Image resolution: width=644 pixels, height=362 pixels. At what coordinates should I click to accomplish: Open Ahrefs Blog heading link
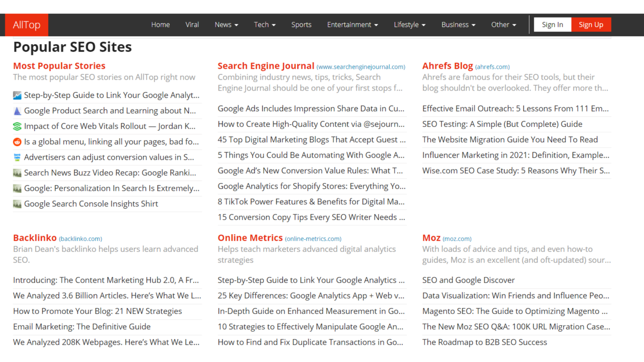point(447,66)
